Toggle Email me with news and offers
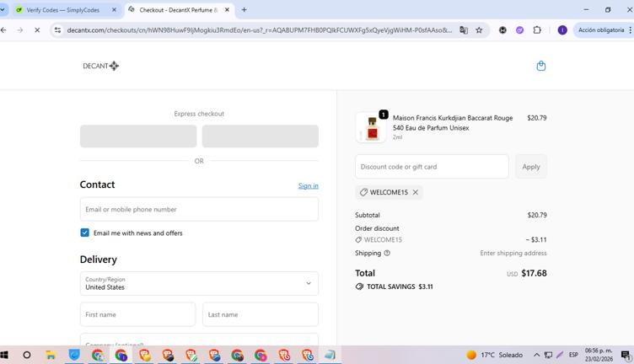 coord(84,233)
